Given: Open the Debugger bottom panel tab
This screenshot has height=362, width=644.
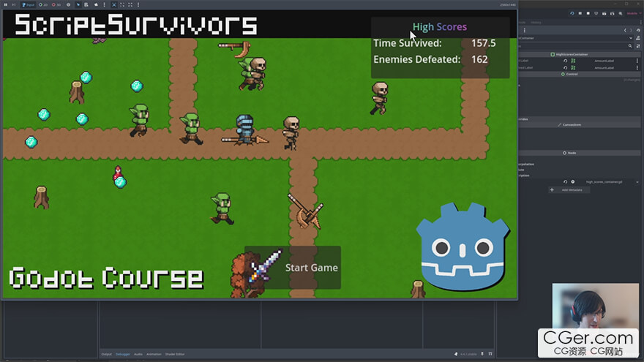Looking at the screenshot, I should pyautogui.click(x=123, y=354).
